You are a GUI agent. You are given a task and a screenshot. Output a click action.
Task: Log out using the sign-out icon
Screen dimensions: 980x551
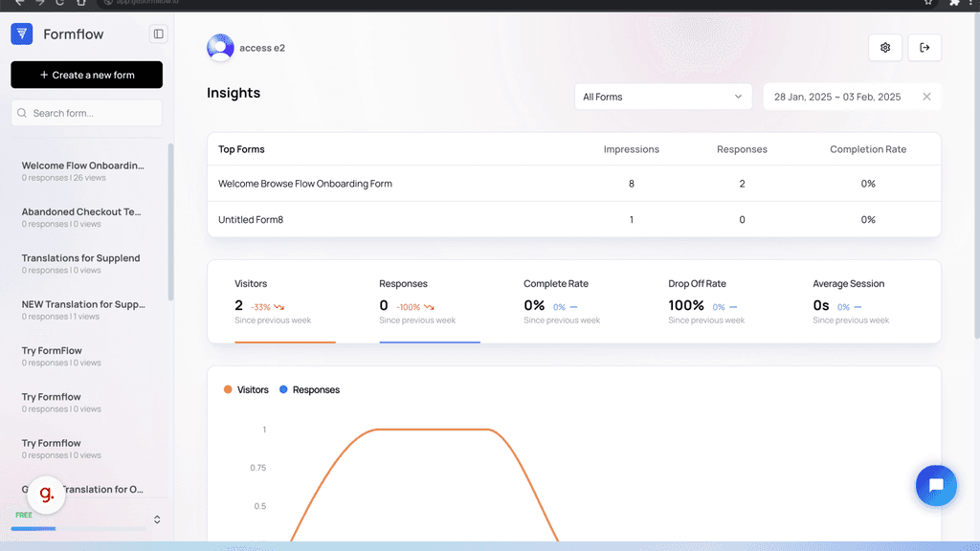(x=924, y=47)
